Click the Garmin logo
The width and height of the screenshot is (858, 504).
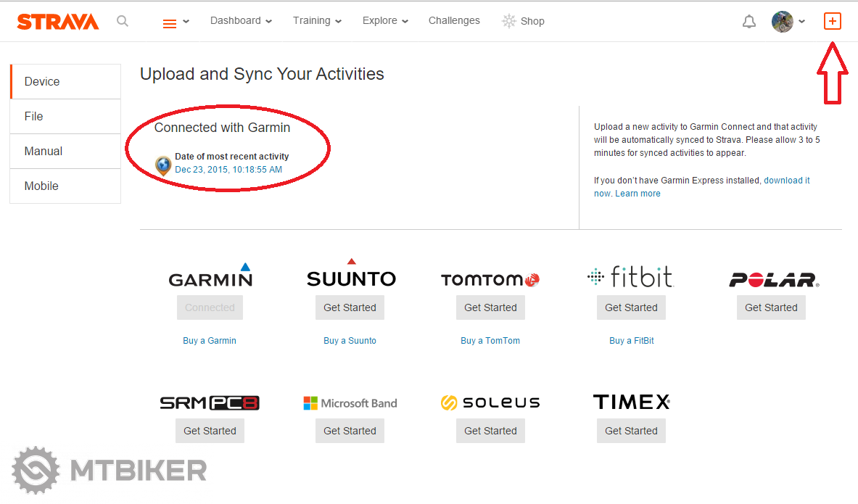[210, 276]
